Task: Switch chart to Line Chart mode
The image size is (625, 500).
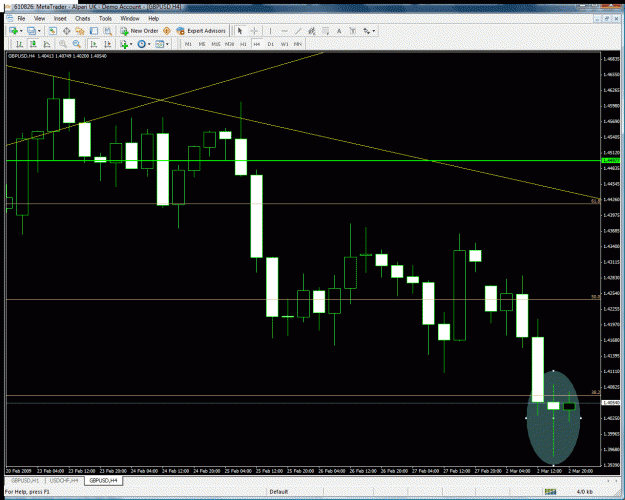Action: 47,44
